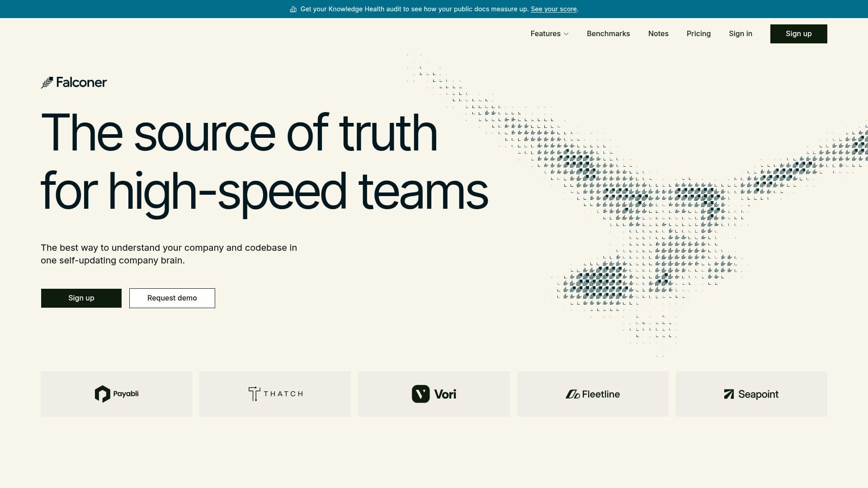
Task: Click the headline "The source of truth"
Action: coord(239,132)
